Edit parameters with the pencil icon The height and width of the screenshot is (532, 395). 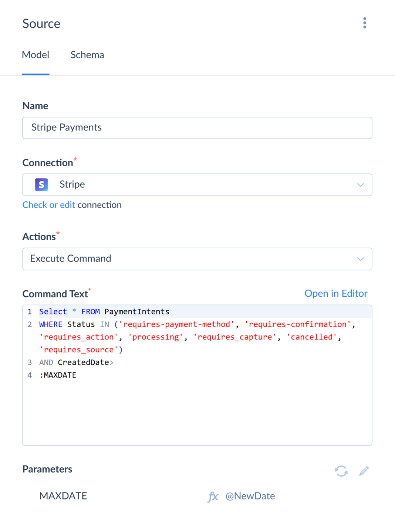click(364, 471)
